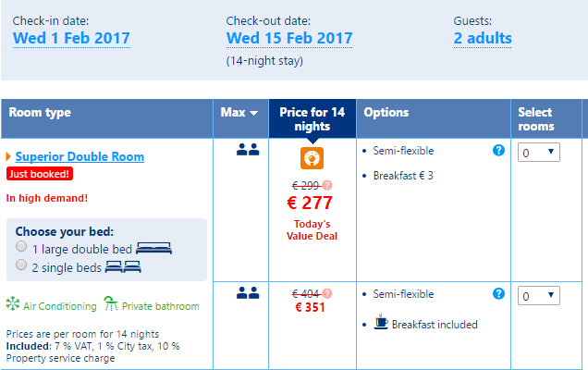Click the Air Conditioning snowflake icon

click(13, 305)
